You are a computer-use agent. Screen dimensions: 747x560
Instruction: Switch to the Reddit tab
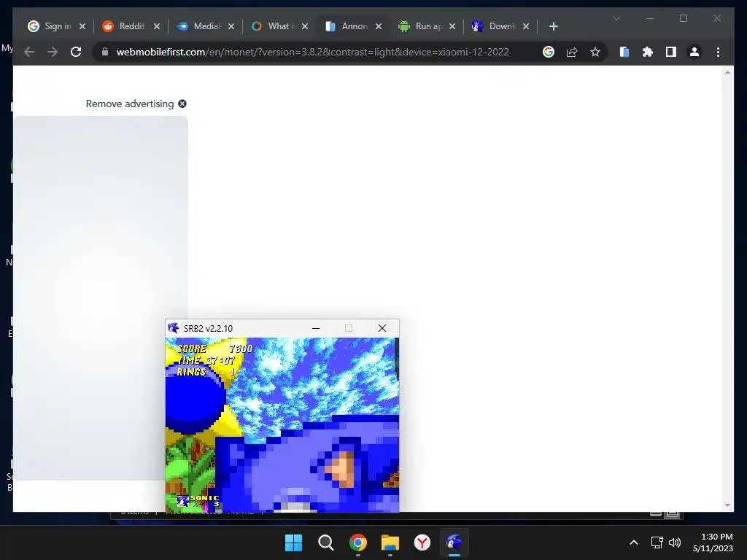coord(124,26)
